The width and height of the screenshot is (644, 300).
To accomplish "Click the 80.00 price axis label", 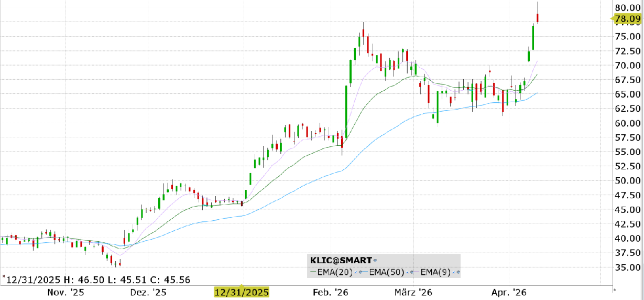I will [628, 8].
